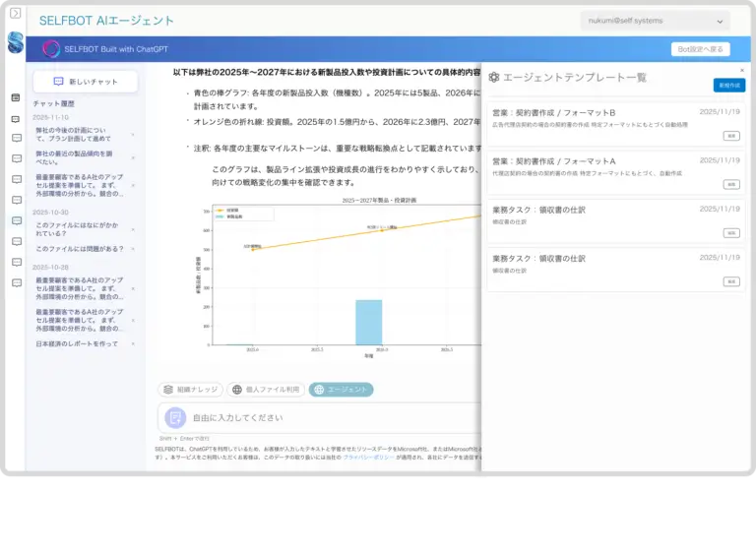Delete chat 弊社の最近の製品傾向を調べたい with its x
The height and width of the screenshot is (553, 756).
[x=133, y=157]
